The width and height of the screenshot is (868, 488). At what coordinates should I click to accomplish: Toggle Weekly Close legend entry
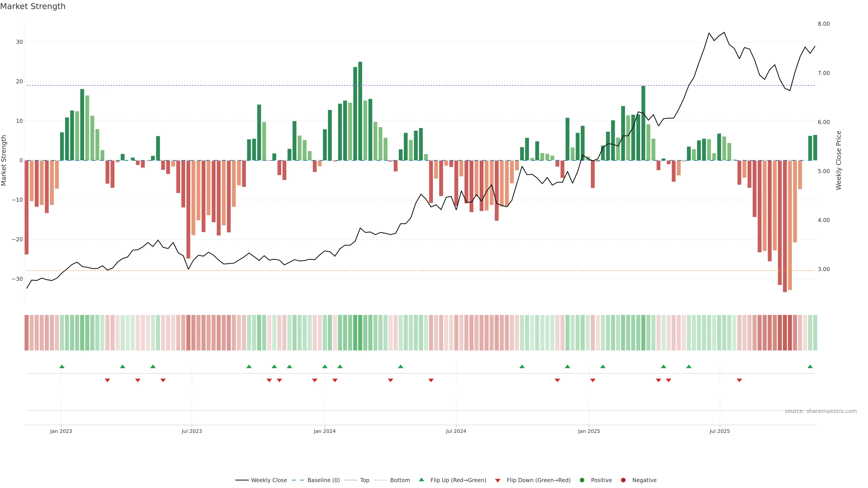coord(269,480)
